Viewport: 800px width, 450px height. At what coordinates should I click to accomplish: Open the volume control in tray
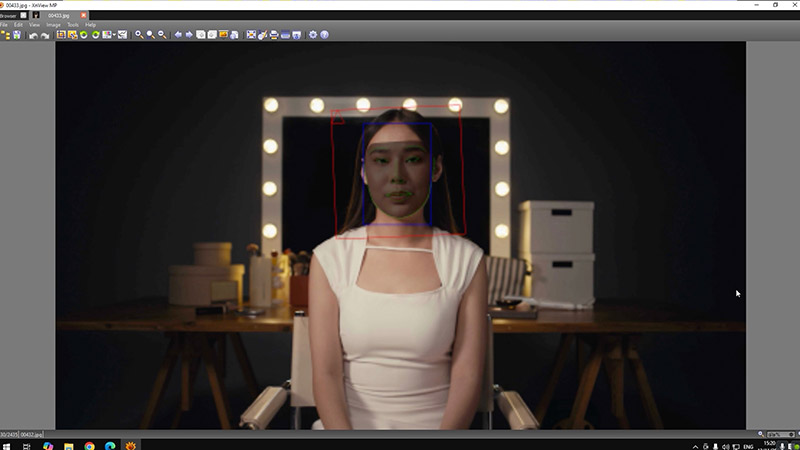pyautogui.click(x=726, y=446)
